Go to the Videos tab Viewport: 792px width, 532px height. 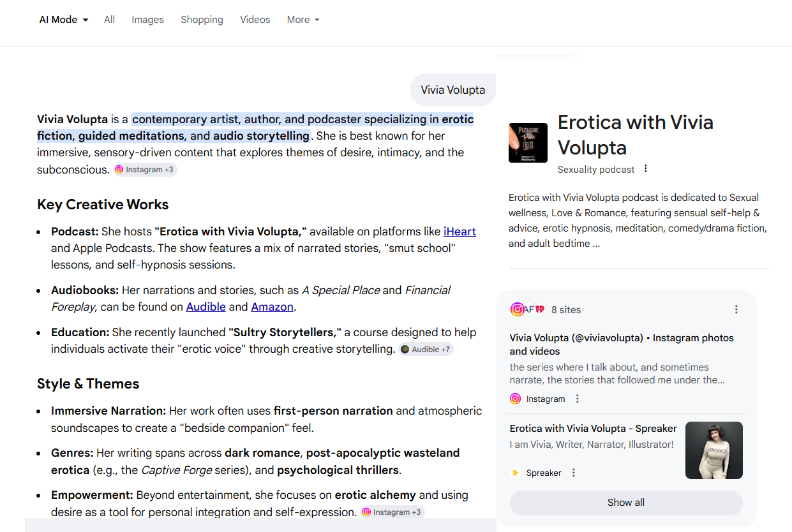(x=255, y=20)
